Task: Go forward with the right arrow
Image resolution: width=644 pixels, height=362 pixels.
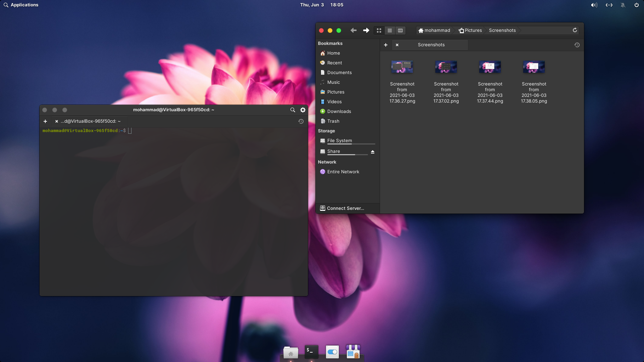Action: point(366,31)
